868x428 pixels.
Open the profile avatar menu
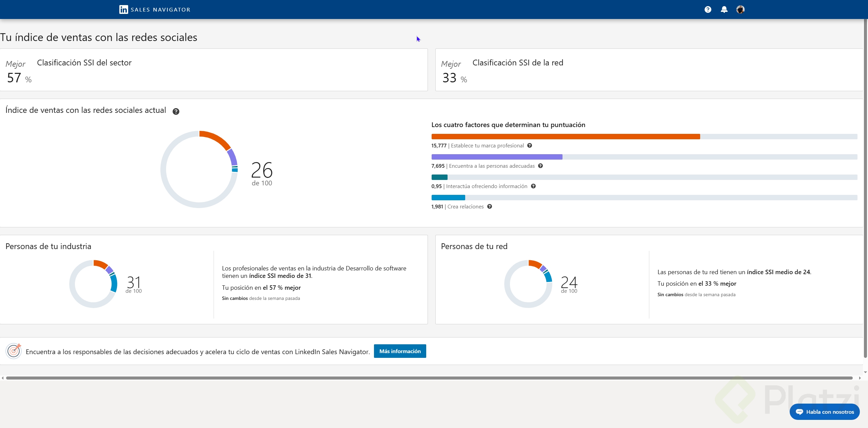[740, 9]
